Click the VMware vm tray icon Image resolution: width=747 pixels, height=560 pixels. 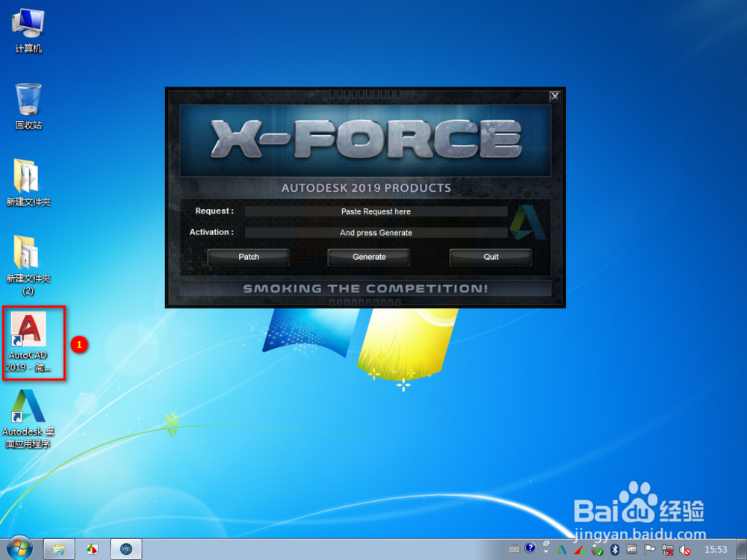(x=632, y=549)
